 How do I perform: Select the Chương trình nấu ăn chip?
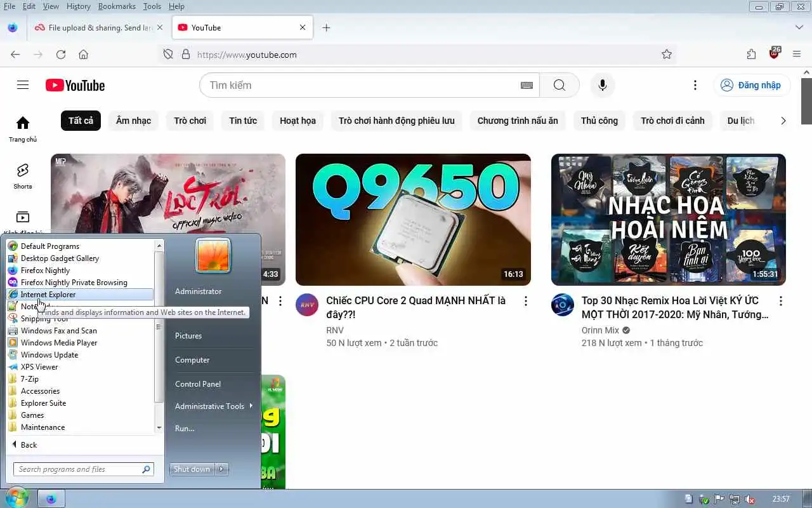click(518, 121)
